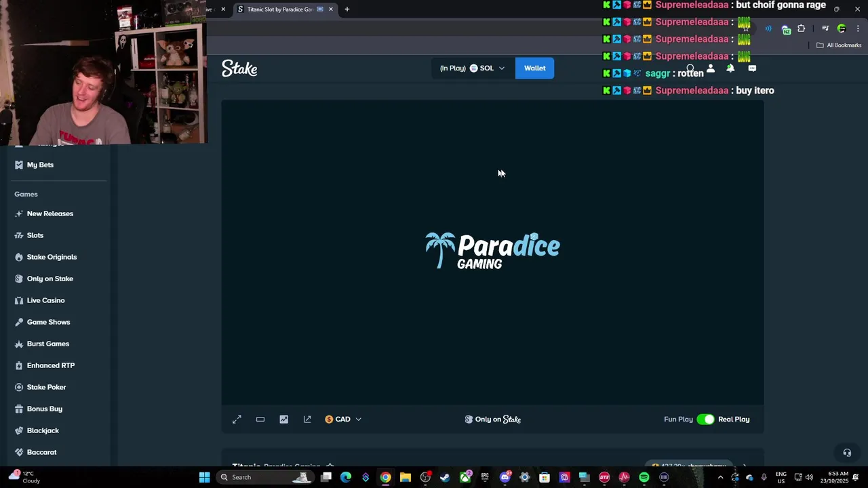Expand the CAD display currency dropdown
This screenshot has width=868, height=488.
[343, 420]
